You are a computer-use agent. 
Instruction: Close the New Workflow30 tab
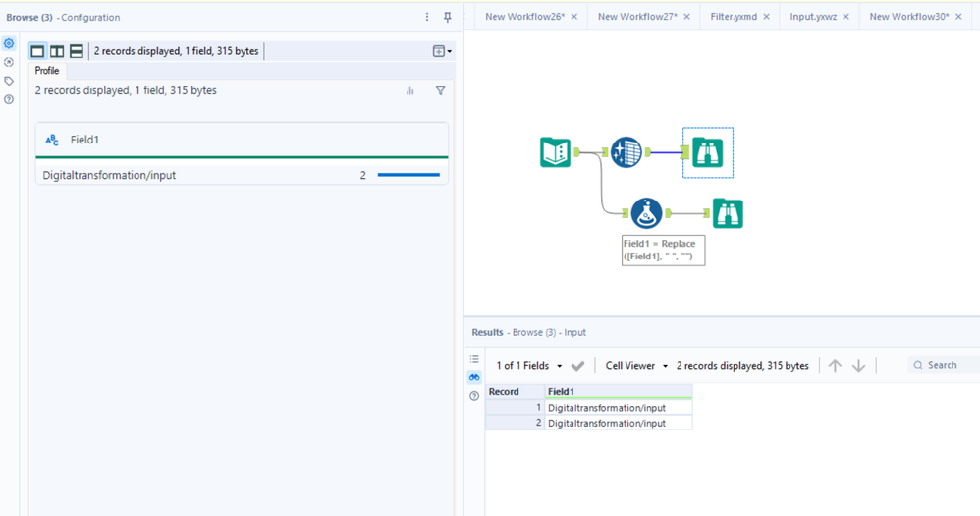tap(958, 17)
